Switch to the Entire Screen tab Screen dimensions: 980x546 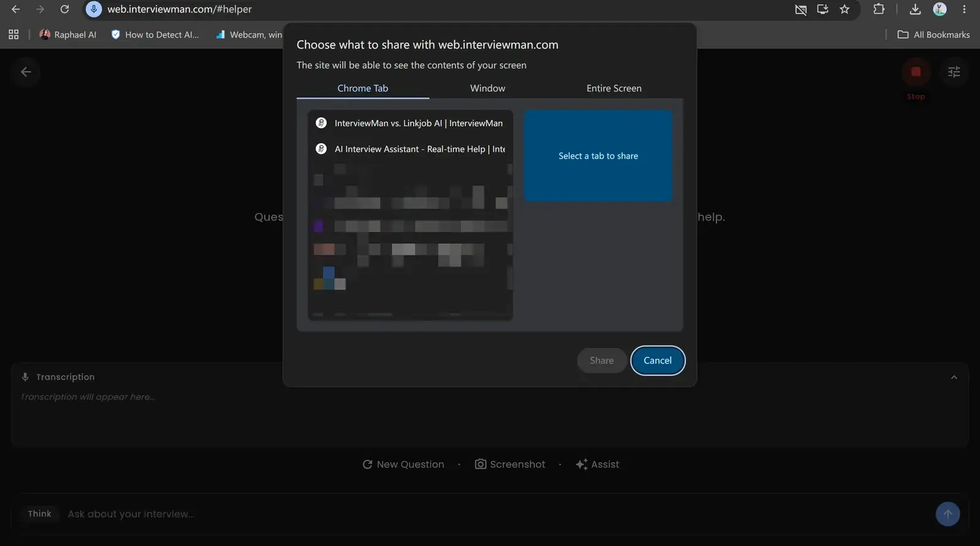pyautogui.click(x=614, y=88)
